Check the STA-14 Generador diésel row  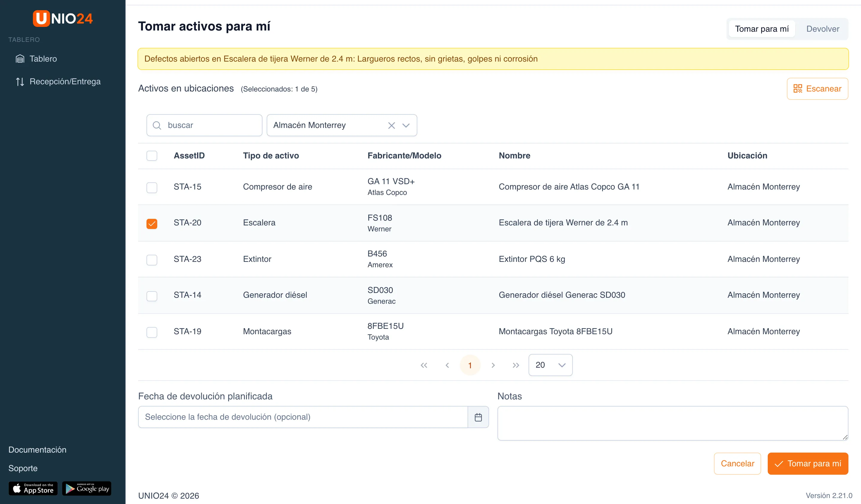click(152, 296)
